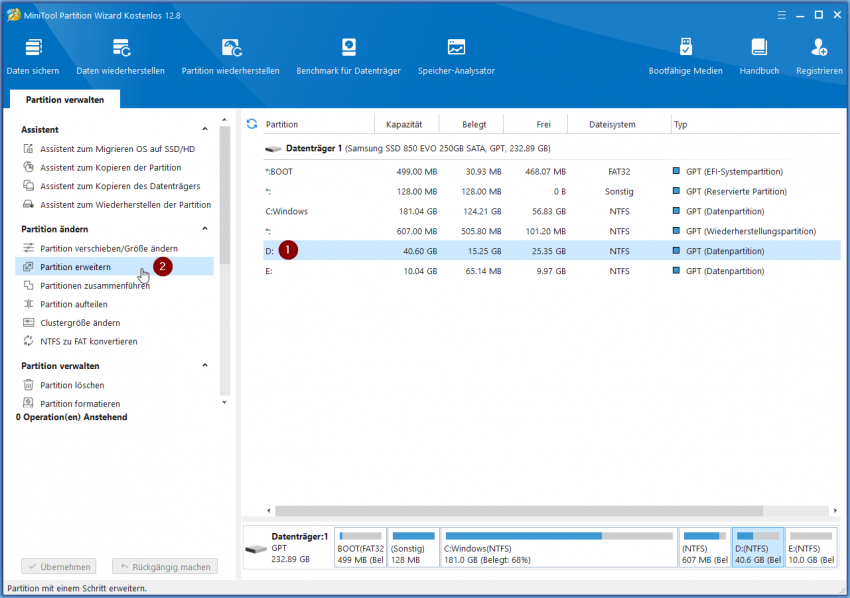850x598 pixels.
Task: Open Daten wiederherstellen from the toolbar
Action: click(120, 55)
